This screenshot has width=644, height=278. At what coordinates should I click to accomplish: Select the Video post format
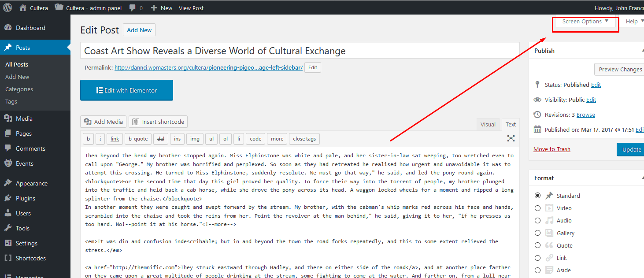[537, 208]
